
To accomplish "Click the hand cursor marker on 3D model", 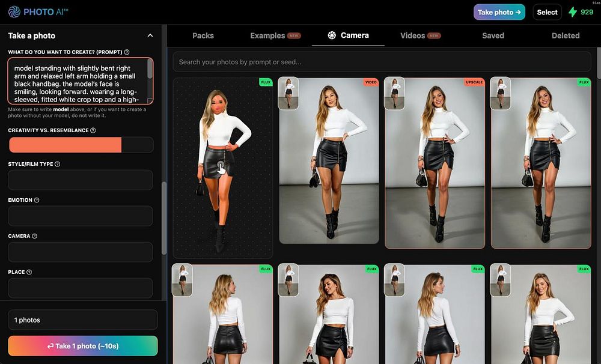I will (x=221, y=168).
